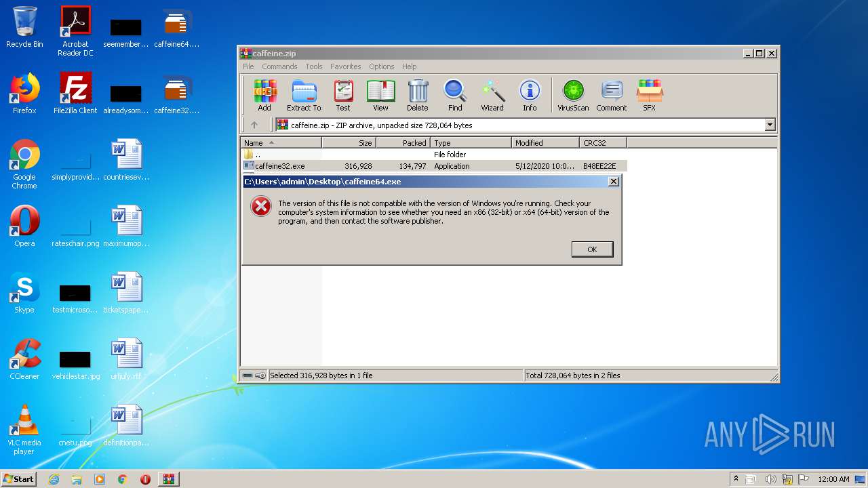Select the maximumop Word document icon
The width and height of the screenshot is (868, 488).
(x=126, y=226)
